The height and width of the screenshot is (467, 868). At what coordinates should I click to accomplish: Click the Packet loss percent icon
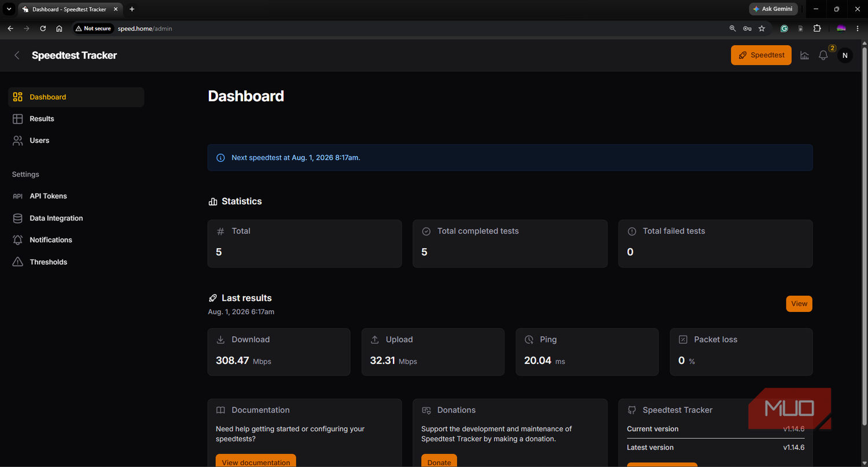683,340
